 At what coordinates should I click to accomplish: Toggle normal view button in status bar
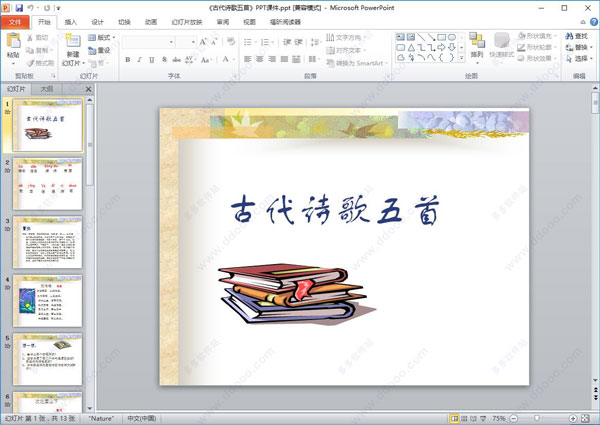coord(454,418)
